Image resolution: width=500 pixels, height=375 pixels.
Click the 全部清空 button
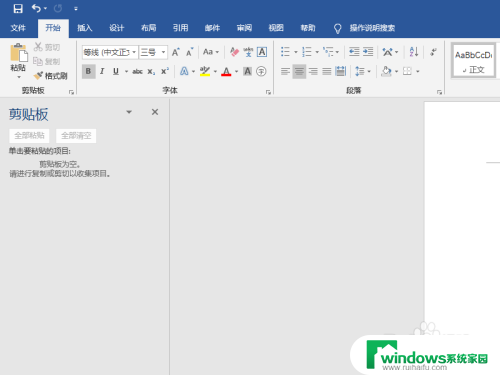tap(76, 136)
